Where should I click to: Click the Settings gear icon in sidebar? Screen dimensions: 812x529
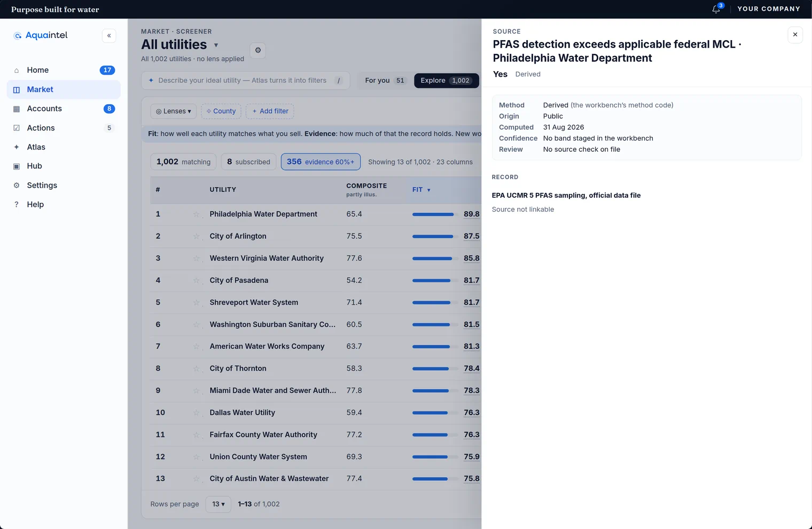17,185
